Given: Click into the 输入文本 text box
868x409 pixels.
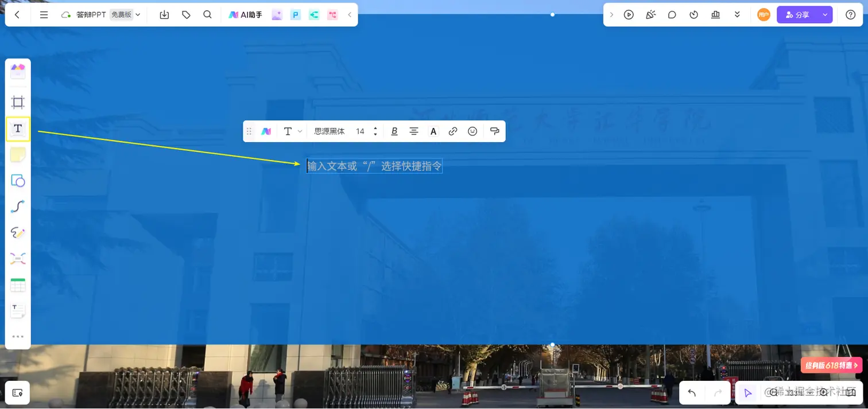Looking at the screenshot, I should (x=374, y=166).
